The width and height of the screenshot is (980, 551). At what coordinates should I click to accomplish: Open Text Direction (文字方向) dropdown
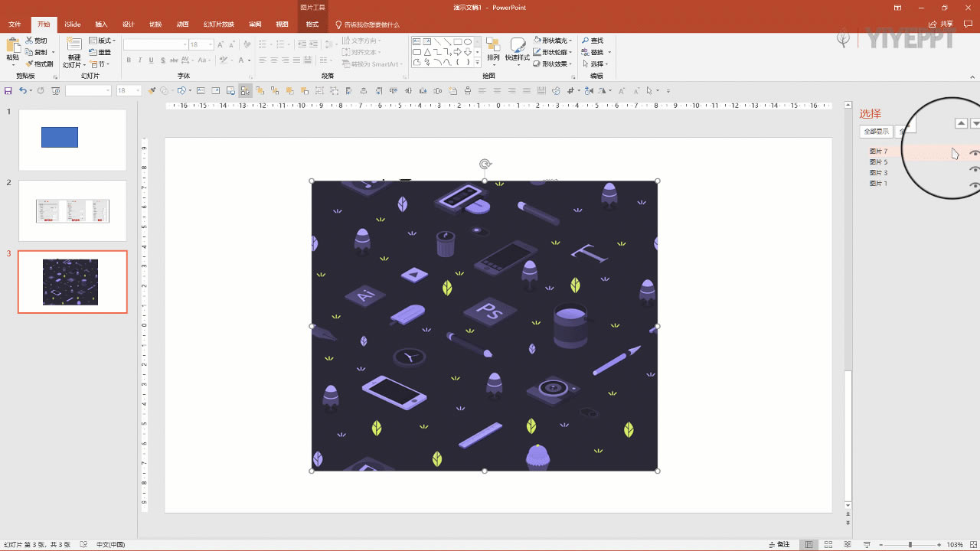[361, 41]
